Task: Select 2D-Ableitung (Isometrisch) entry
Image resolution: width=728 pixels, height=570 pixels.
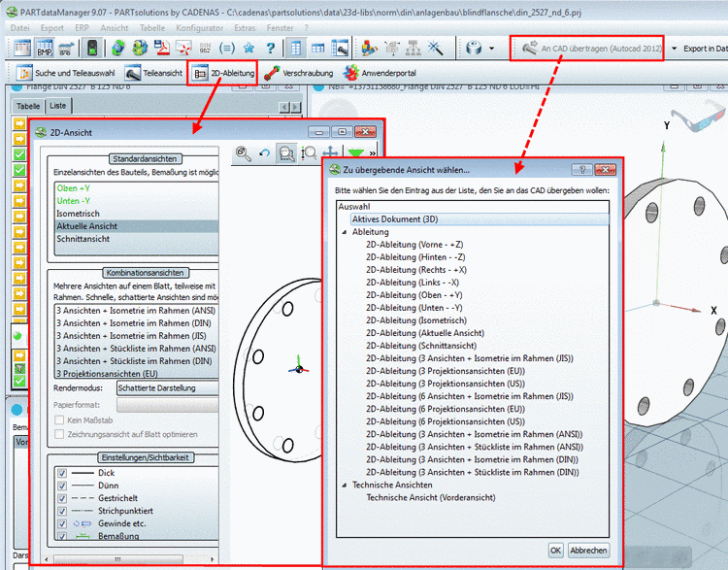Action: pos(416,320)
